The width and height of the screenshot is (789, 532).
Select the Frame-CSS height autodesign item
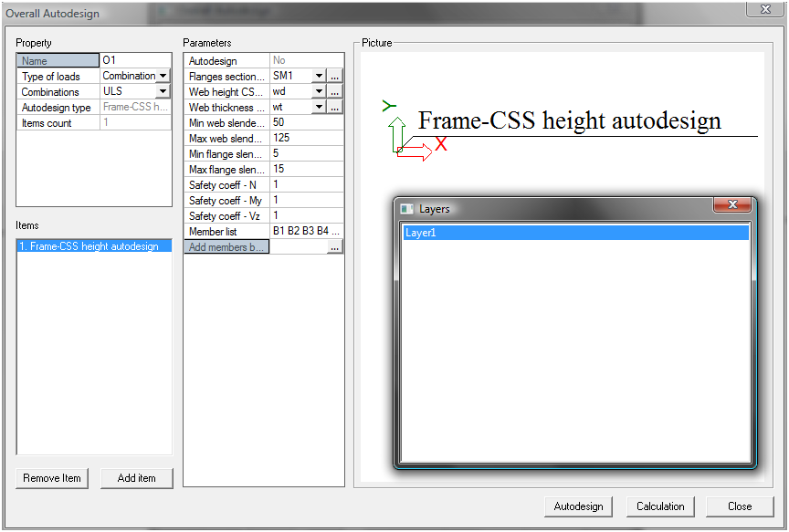93,245
